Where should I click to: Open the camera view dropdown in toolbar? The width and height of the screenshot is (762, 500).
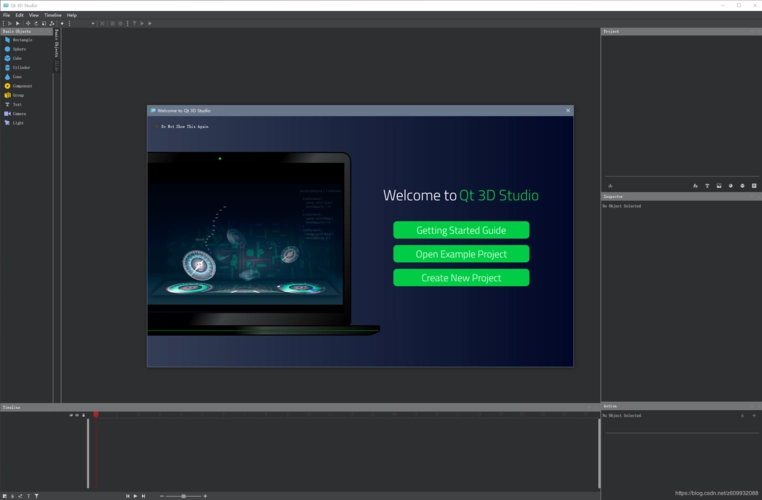[93, 23]
